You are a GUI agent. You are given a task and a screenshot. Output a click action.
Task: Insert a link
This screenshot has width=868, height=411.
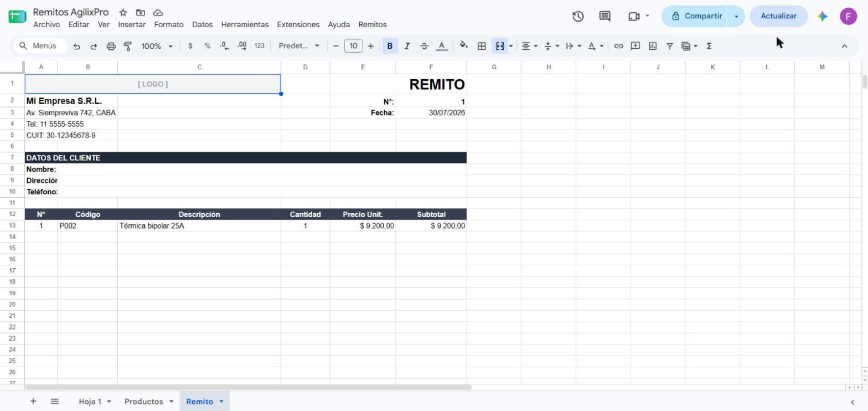click(x=618, y=46)
